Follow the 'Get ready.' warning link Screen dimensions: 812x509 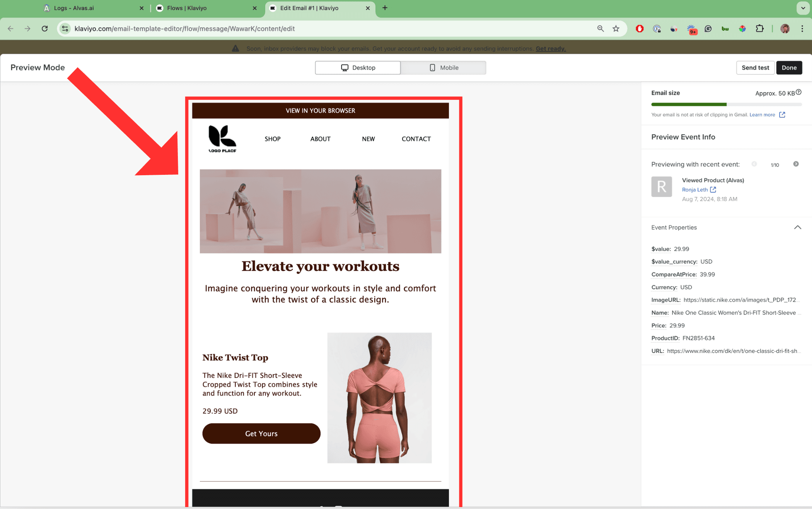point(551,49)
